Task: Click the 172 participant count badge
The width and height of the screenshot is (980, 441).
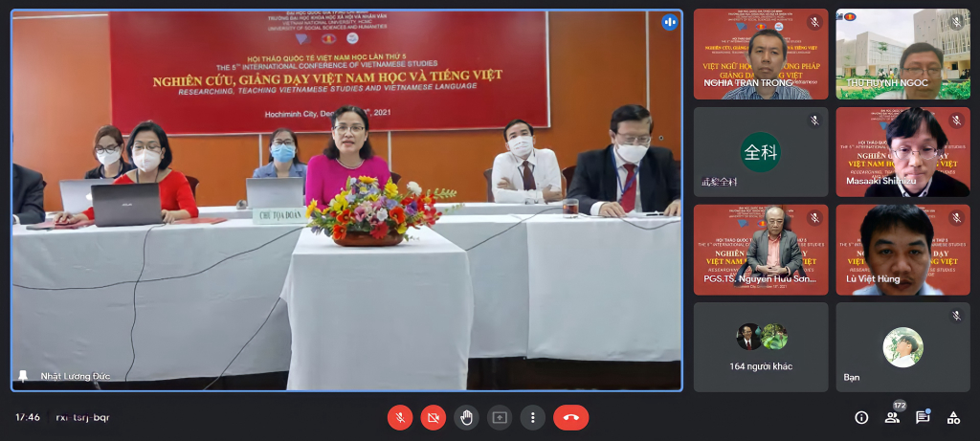Action: click(x=900, y=406)
